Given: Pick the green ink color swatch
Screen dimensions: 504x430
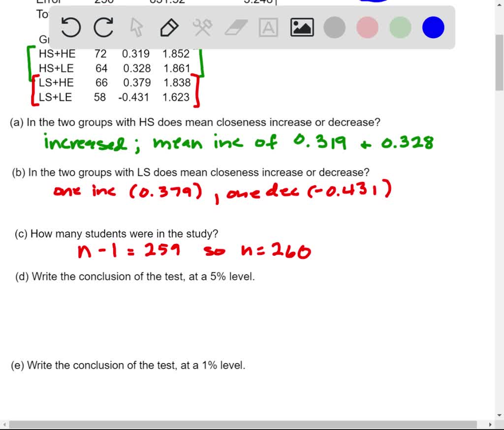Looking at the screenshot, I should click(x=399, y=28).
